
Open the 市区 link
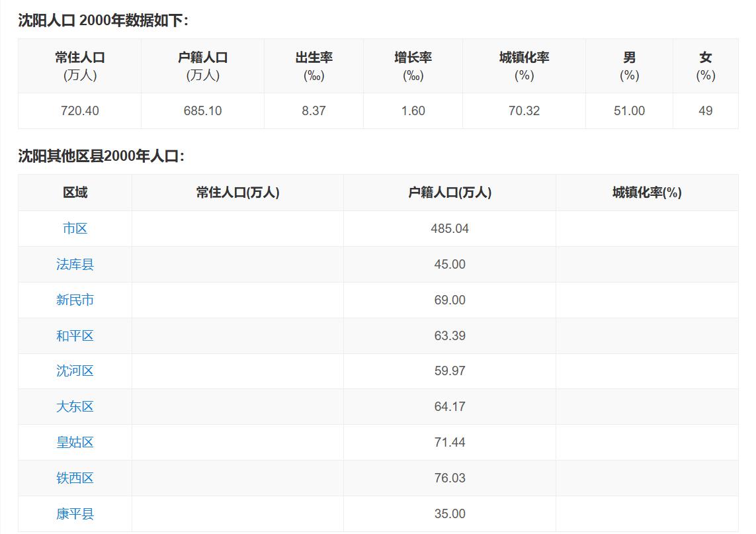pyautogui.click(x=75, y=228)
